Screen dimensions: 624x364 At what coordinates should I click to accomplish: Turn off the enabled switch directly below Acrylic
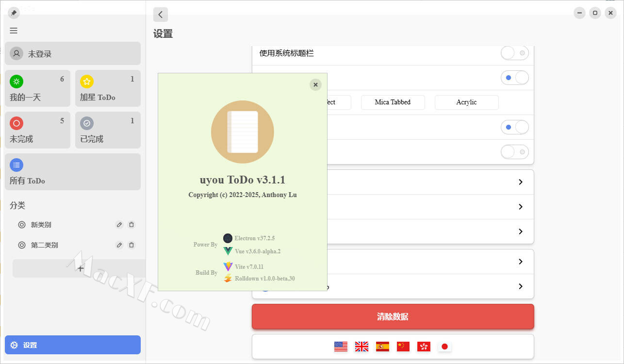(515, 127)
